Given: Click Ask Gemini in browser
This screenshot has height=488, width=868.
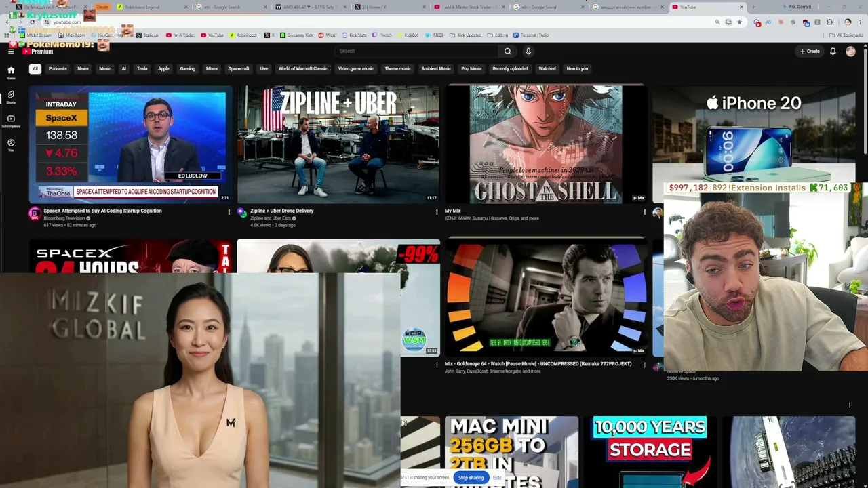Looking at the screenshot, I should [797, 7].
